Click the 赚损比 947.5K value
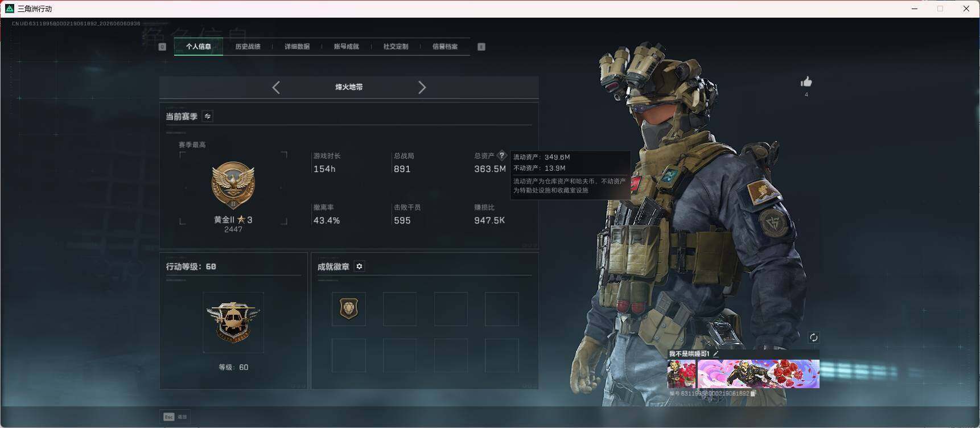Screen dimensions: 980x428 (489, 220)
